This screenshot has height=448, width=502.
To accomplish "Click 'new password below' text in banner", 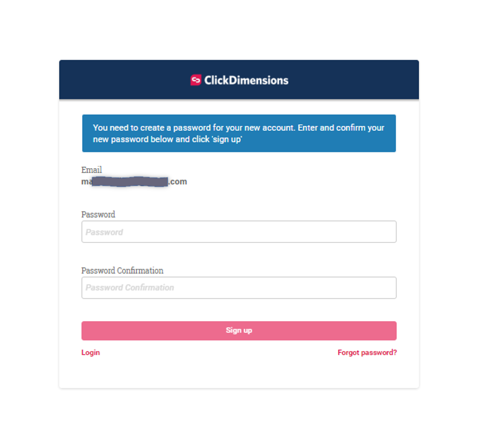I will click(133, 140).
